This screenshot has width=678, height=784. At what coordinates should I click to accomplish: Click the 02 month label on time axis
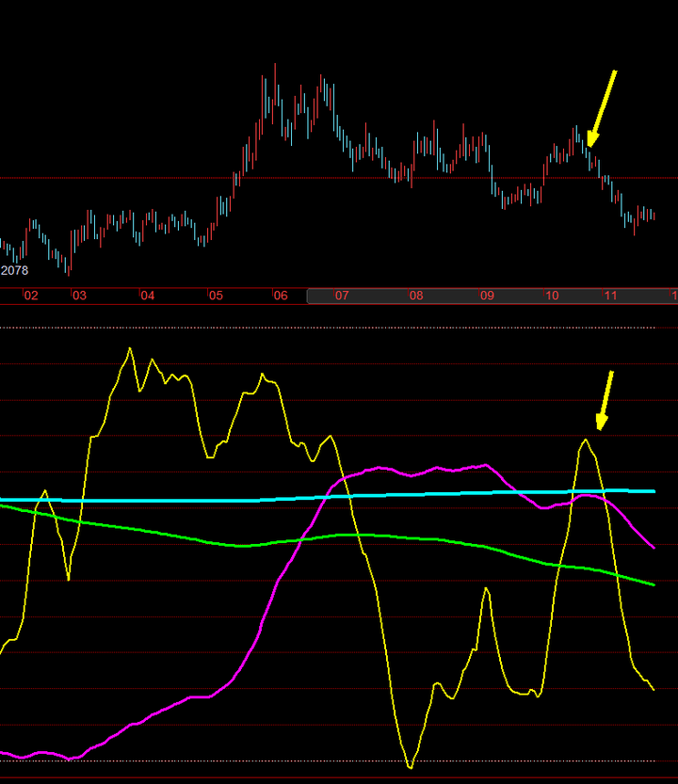click(31, 296)
